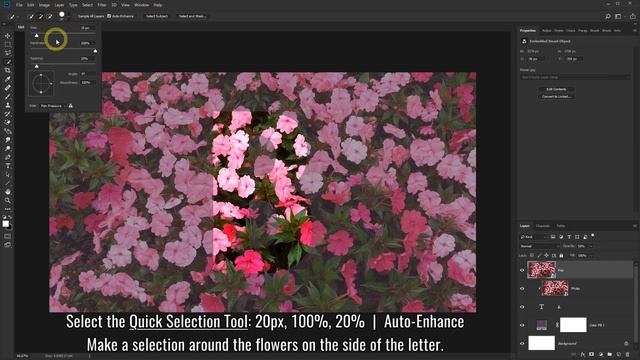Click Sample All Layers option
The width and height of the screenshot is (640, 360).
(91, 16)
